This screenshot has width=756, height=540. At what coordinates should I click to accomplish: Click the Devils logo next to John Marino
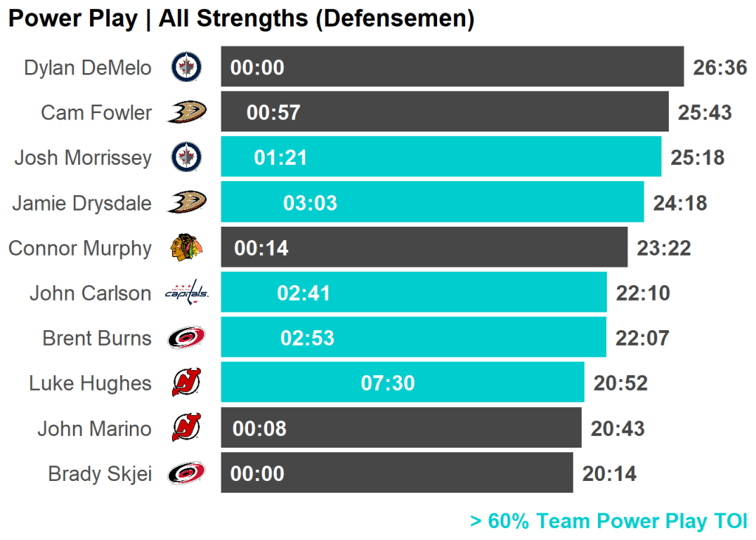point(186,428)
